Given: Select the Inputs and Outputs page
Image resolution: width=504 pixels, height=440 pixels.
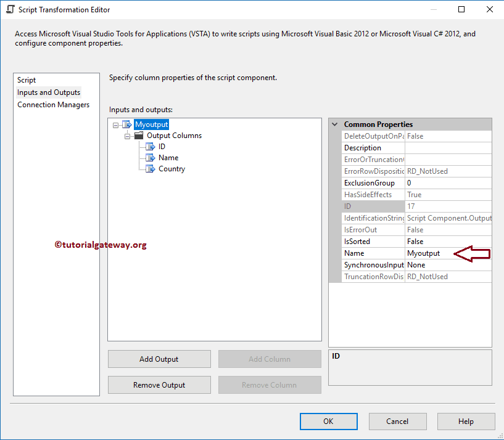Looking at the screenshot, I should click(x=49, y=92).
